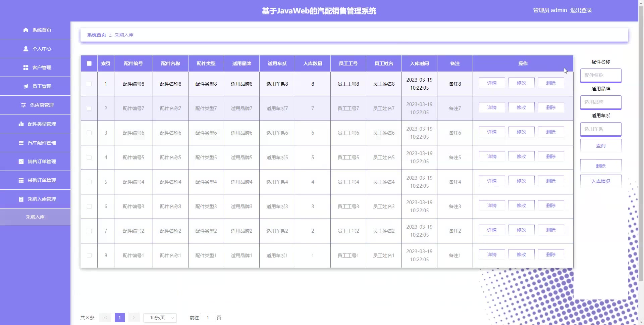Click the paper plane icon beside 员工管理
The image size is (644, 325).
(26, 86)
